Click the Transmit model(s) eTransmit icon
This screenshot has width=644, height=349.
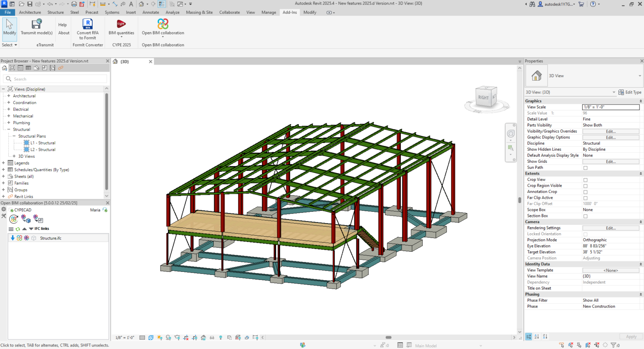click(x=36, y=24)
